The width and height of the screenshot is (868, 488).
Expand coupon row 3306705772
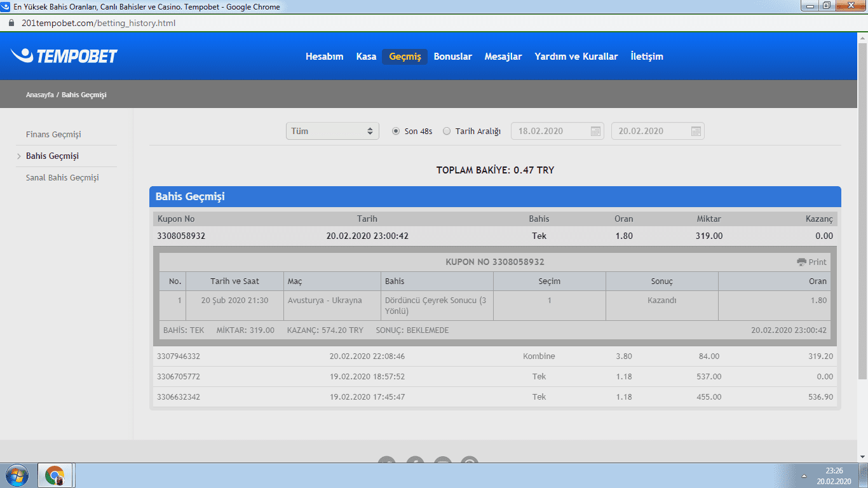tap(495, 377)
